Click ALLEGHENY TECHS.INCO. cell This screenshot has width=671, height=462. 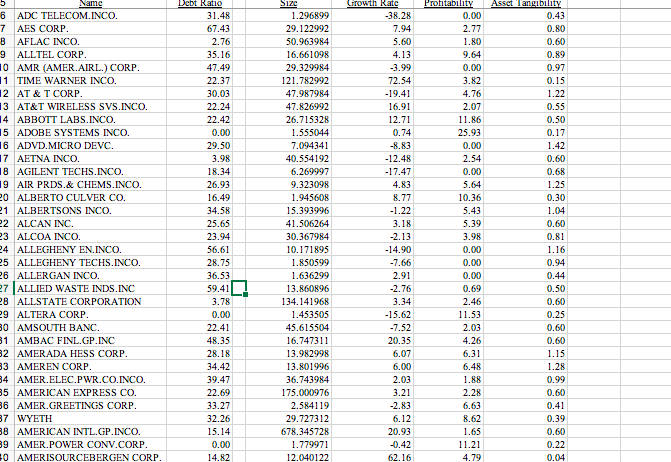(91, 263)
